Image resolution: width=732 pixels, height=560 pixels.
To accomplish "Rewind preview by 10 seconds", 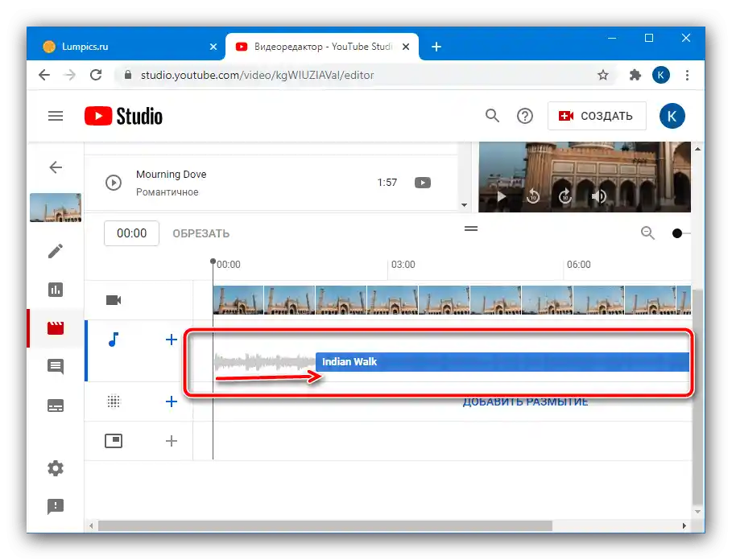I will coord(533,196).
